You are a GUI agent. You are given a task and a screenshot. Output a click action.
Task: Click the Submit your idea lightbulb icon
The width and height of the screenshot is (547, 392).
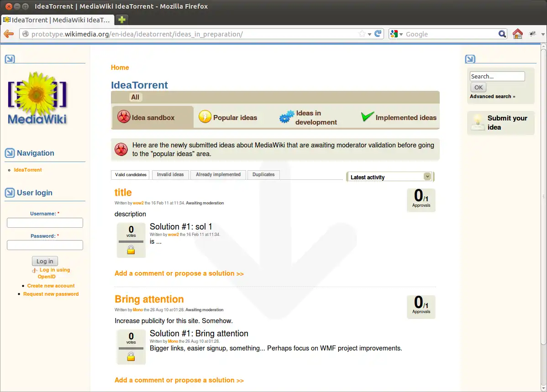(478, 123)
